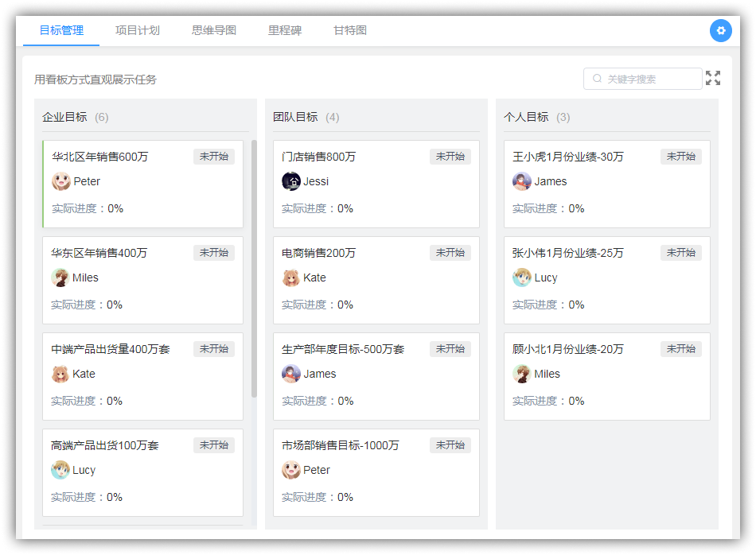This screenshot has width=756, height=555.
Task: Open the 顾小北1月份业绩-20万 goal title
Action: (568, 349)
